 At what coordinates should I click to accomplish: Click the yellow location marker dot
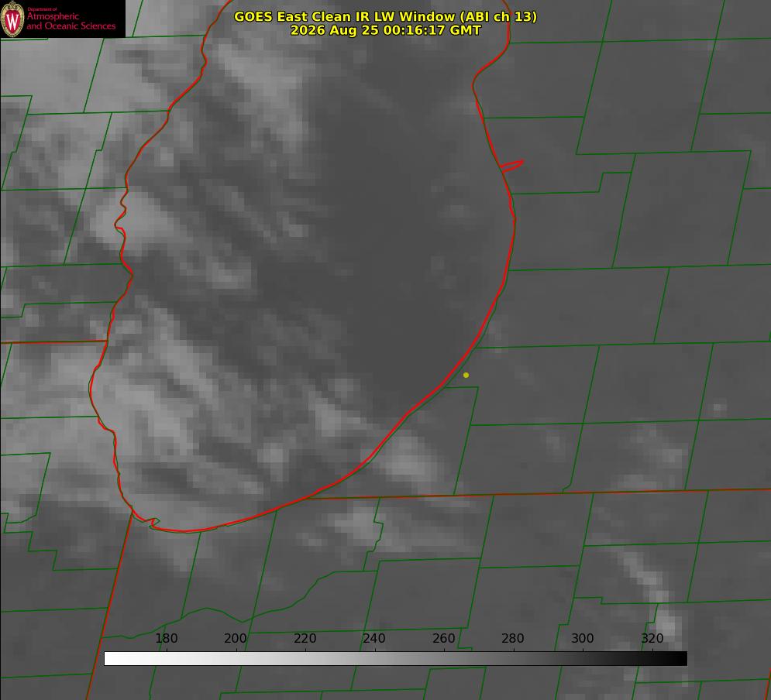click(466, 375)
